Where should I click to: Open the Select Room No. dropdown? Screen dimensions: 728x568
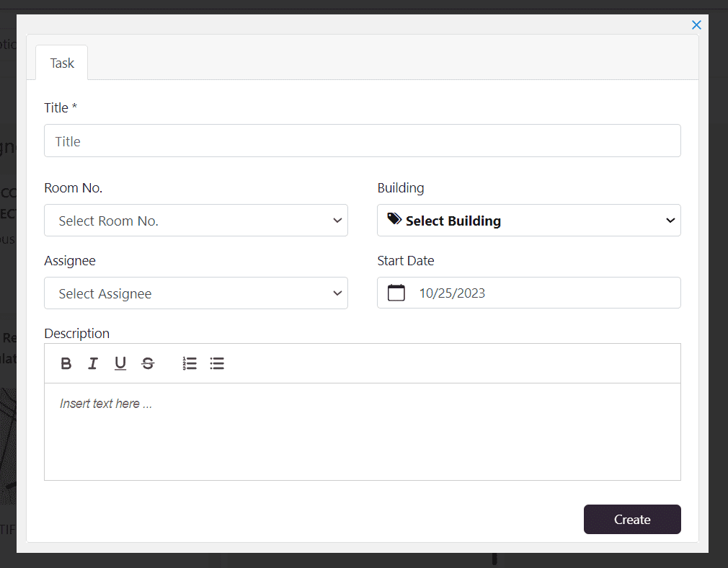[x=196, y=220]
